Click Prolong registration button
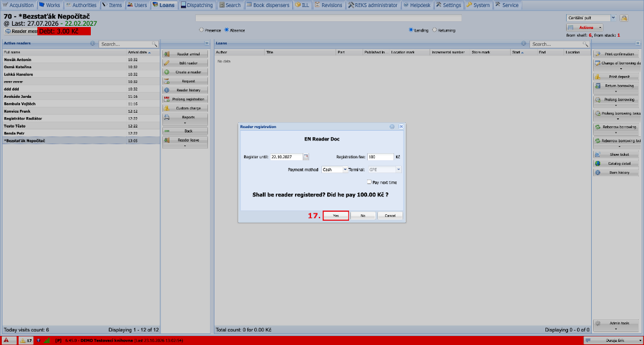The image size is (644, 345). pyautogui.click(x=185, y=99)
